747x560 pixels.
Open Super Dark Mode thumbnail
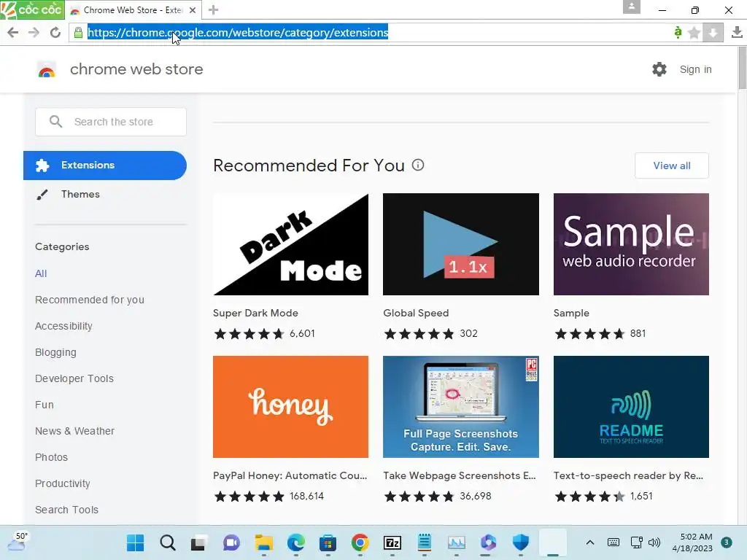pos(290,244)
